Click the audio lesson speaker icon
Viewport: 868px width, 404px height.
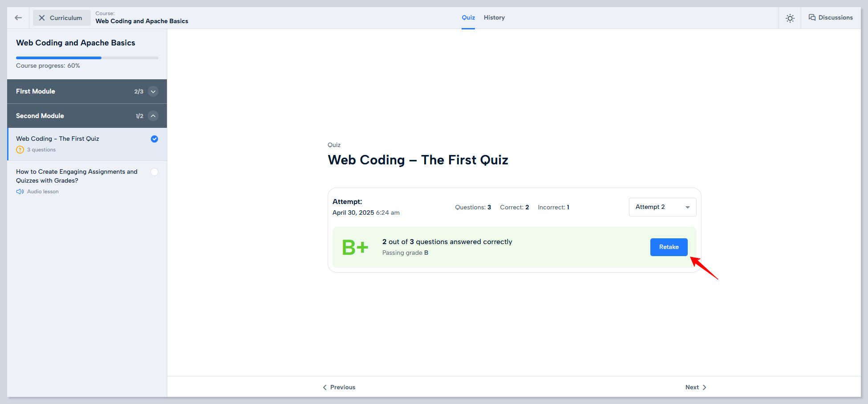[20, 192]
